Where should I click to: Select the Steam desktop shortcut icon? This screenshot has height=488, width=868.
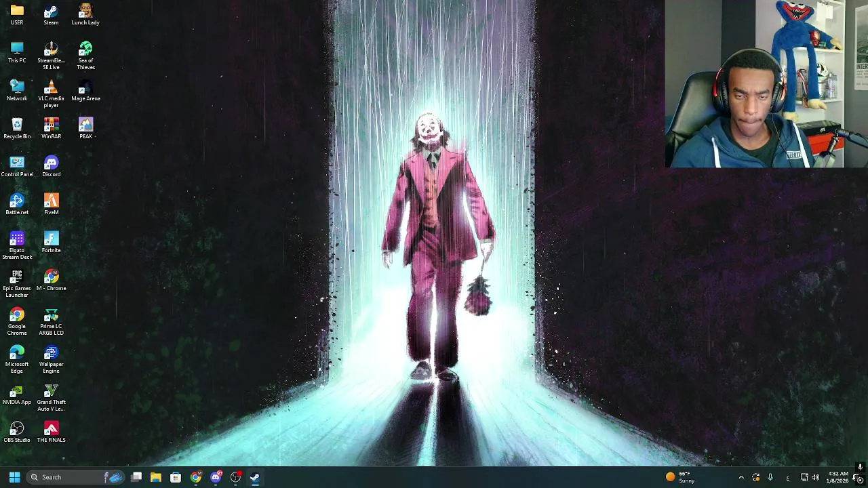tap(51, 15)
